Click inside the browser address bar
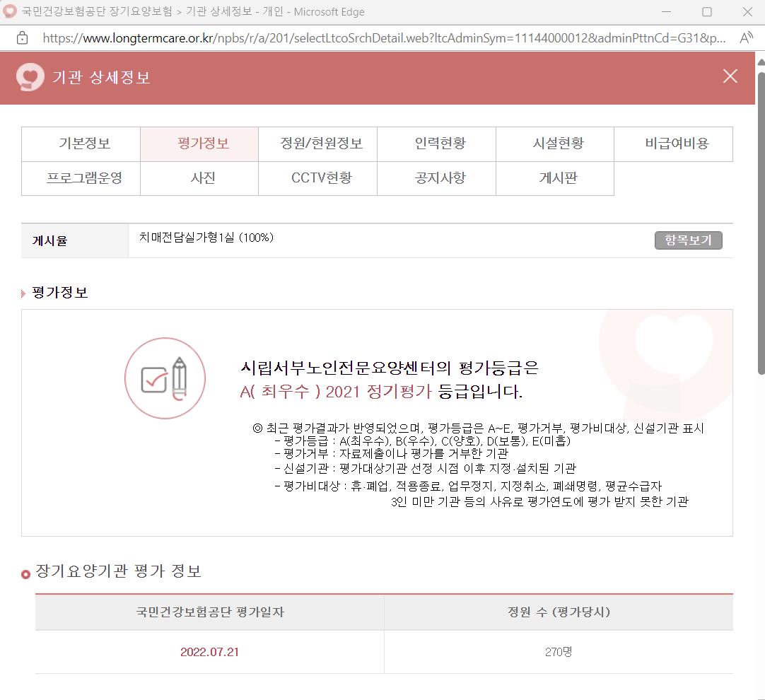The width and height of the screenshot is (765, 700). (354, 39)
